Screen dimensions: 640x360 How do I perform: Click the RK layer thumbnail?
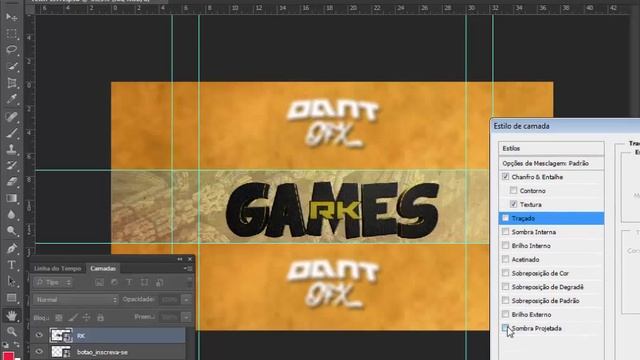[x=61, y=335]
